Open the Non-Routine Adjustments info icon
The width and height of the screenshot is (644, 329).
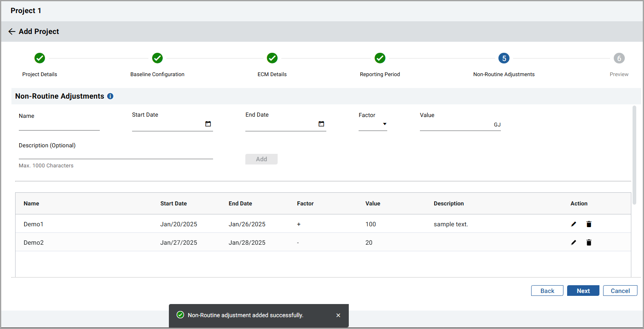[110, 96]
